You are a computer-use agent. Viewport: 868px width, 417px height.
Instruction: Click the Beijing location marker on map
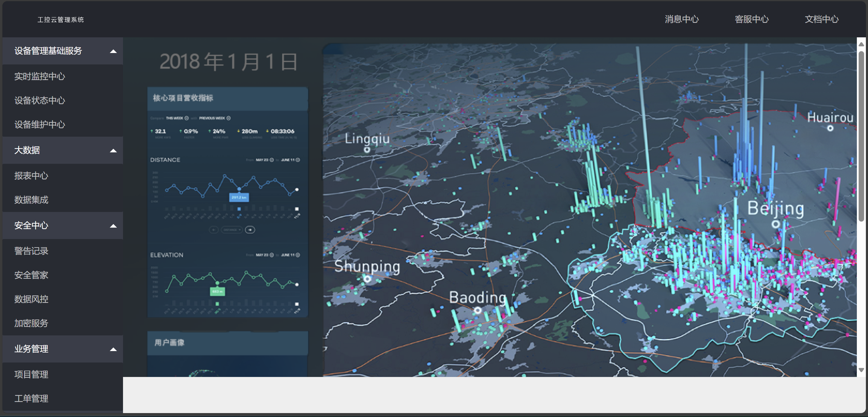pyautogui.click(x=776, y=224)
